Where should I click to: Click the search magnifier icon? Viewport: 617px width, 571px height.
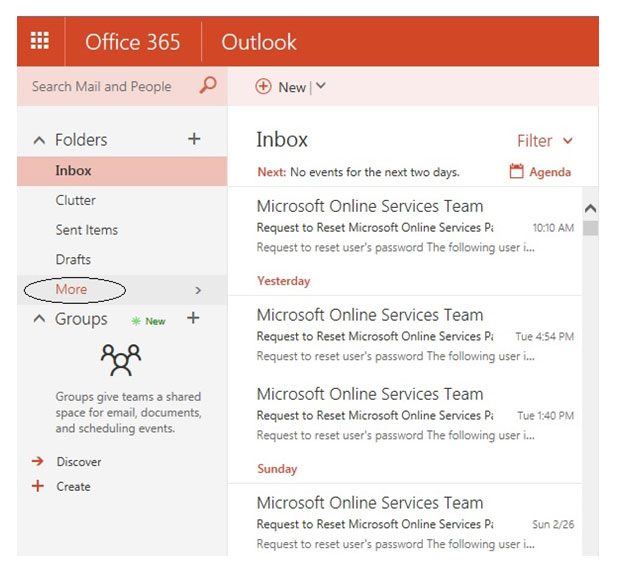click(208, 85)
